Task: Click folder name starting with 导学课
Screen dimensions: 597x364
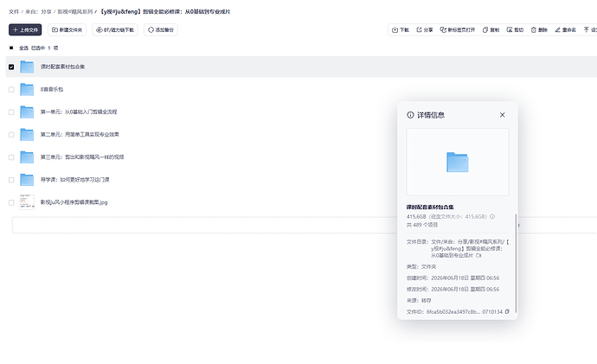Action: pyautogui.click(x=75, y=180)
